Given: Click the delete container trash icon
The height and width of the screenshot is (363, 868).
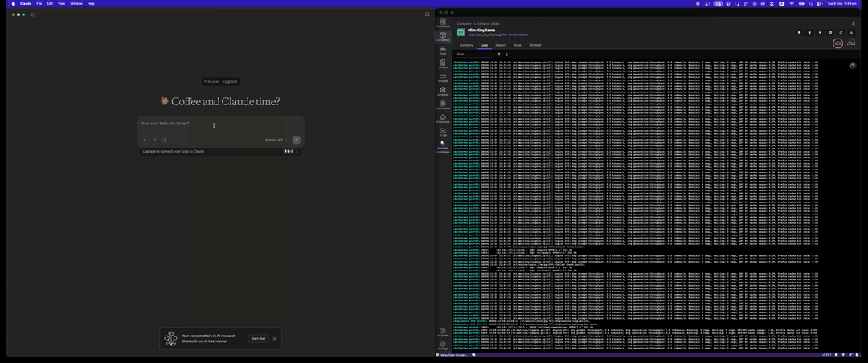Looking at the screenshot, I should tap(809, 32).
